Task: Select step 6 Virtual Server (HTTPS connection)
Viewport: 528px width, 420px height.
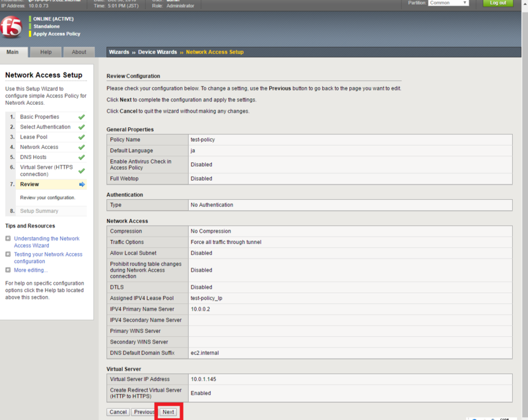Action: click(x=46, y=171)
